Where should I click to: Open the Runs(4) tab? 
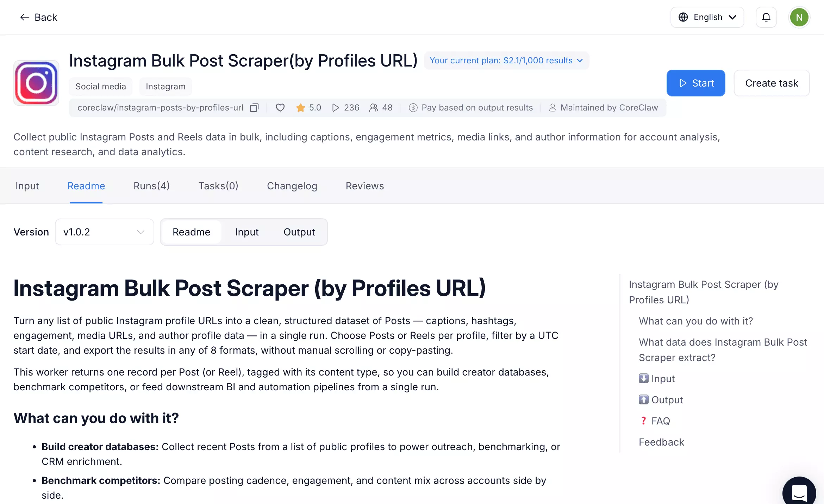(152, 186)
